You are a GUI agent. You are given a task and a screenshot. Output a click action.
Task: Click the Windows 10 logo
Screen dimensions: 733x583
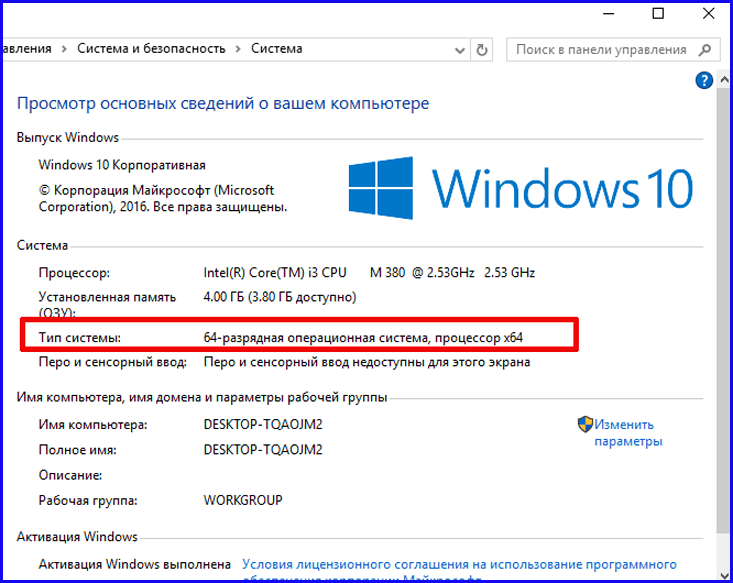tap(520, 188)
